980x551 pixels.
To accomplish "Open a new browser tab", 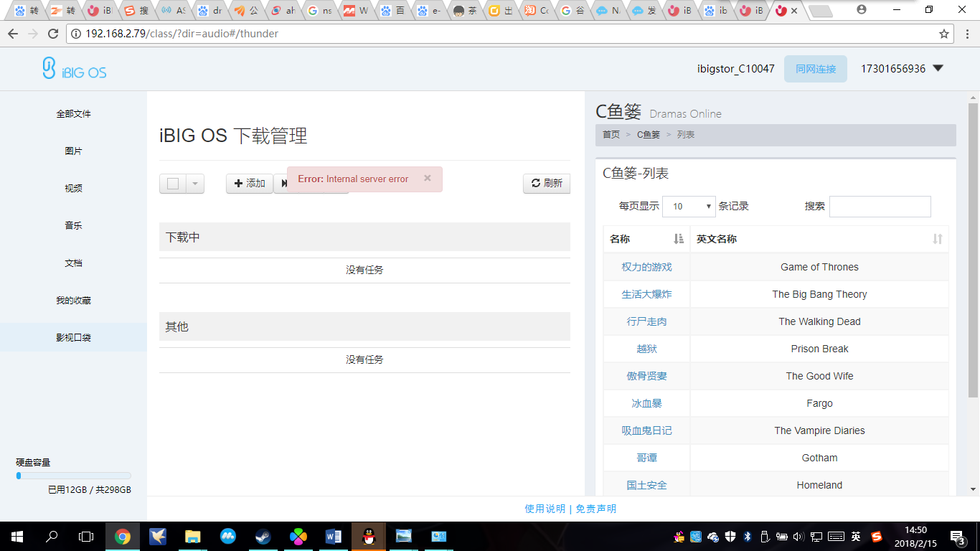I will (x=820, y=11).
